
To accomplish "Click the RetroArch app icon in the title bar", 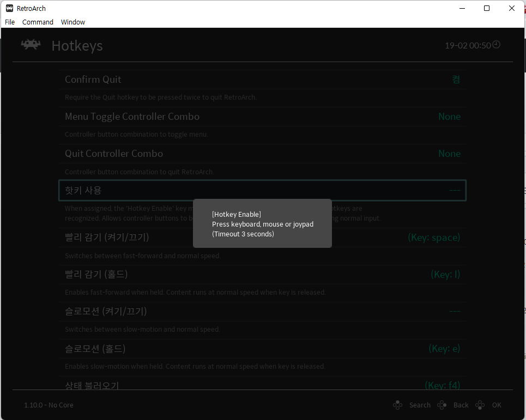I will (x=9, y=8).
